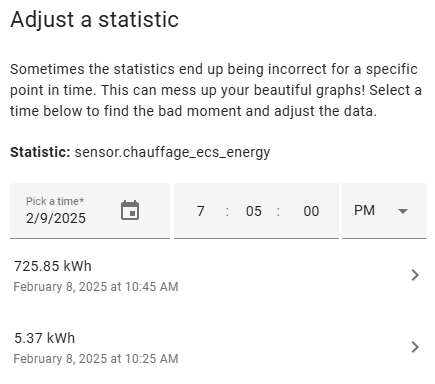
Task: Click the 'Adjust a statistic' dialog heading
Action: pyautogui.click(x=95, y=19)
